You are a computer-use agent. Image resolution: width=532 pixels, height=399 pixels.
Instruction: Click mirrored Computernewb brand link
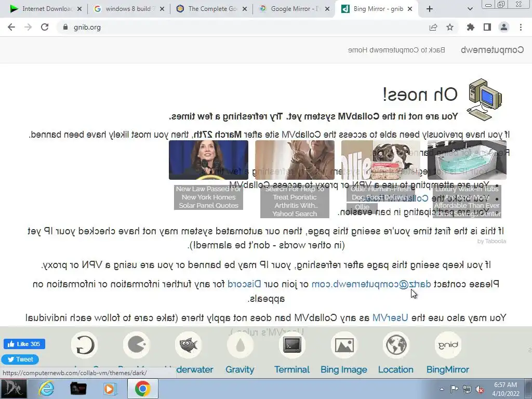492,50
